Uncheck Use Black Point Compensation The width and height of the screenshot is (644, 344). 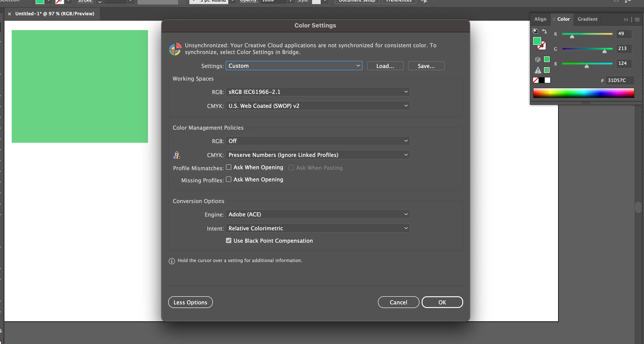point(228,240)
